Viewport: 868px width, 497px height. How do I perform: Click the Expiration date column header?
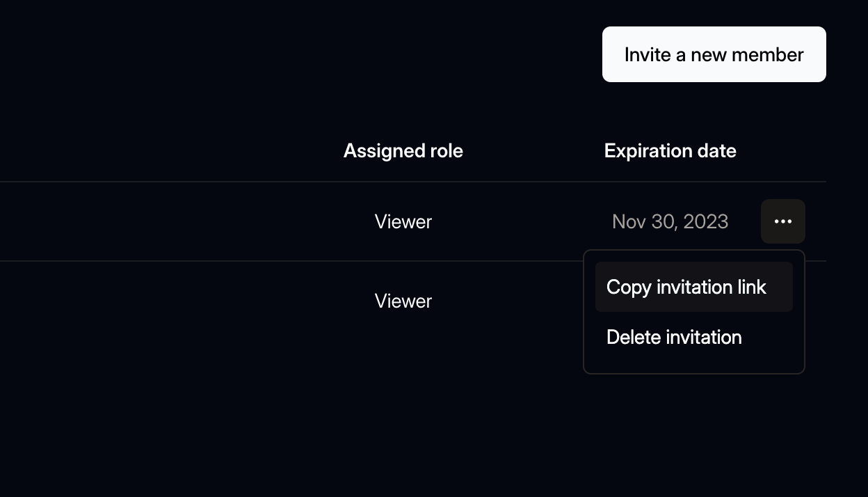coord(670,150)
